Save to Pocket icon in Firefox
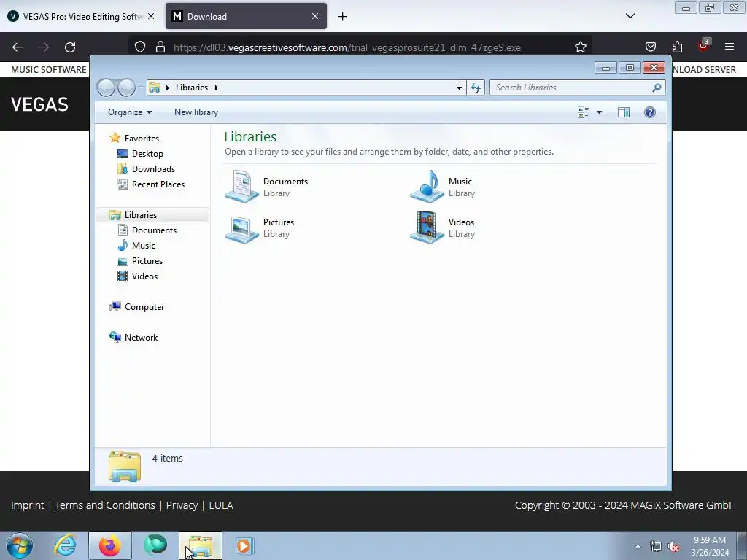The height and width of the screenshot is (560, 747). pos(650,47)
